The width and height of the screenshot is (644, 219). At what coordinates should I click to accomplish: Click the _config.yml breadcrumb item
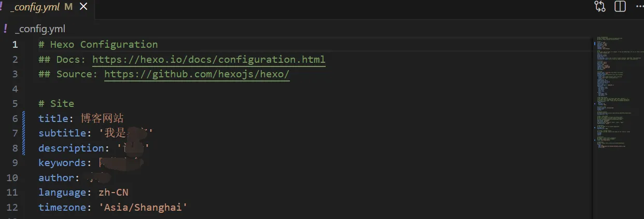point(40,29)
